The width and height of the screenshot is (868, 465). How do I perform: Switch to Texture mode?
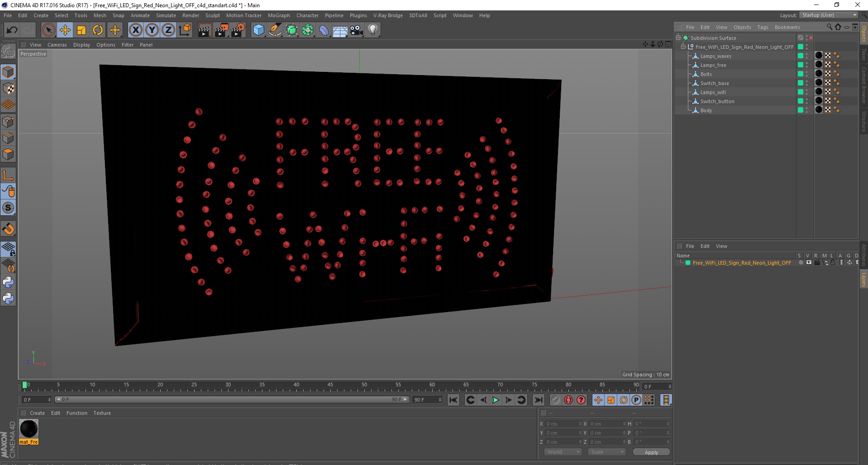click(x=8, y=89)
